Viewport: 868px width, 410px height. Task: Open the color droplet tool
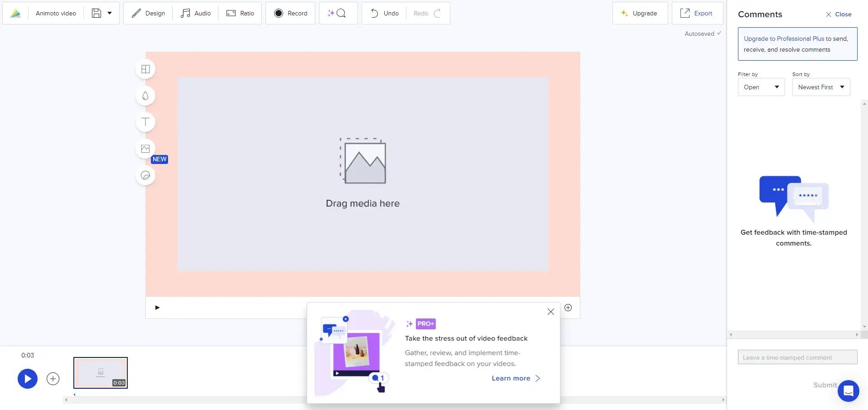coord(145,96)
